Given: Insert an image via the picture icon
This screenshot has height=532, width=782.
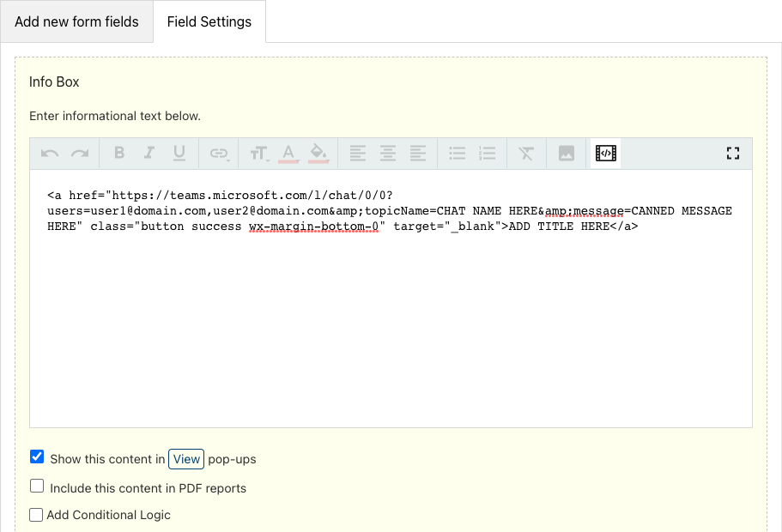Looking at the screenshot, I should (x=566, y=153).
